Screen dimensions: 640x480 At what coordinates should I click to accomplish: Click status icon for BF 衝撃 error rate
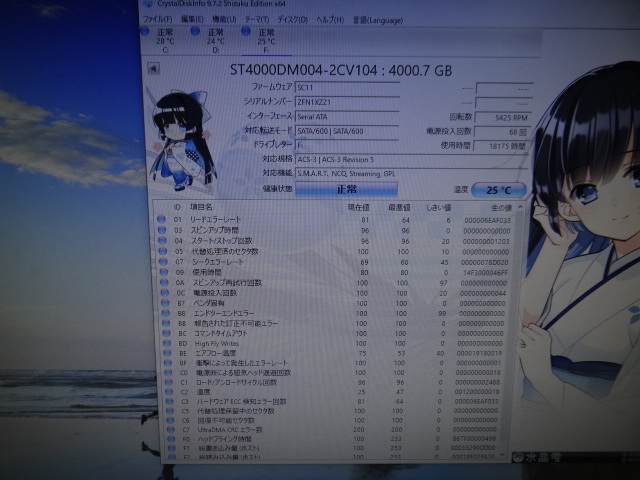point(167,363)
